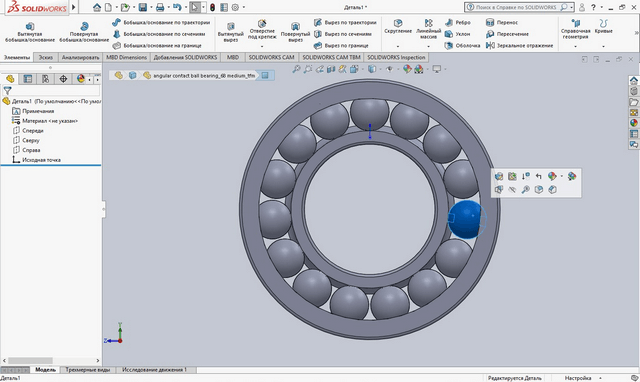The width and height of the screenshot is (640, 382).
Task: Select Материал <не указан> item
Action: (44, 121)
